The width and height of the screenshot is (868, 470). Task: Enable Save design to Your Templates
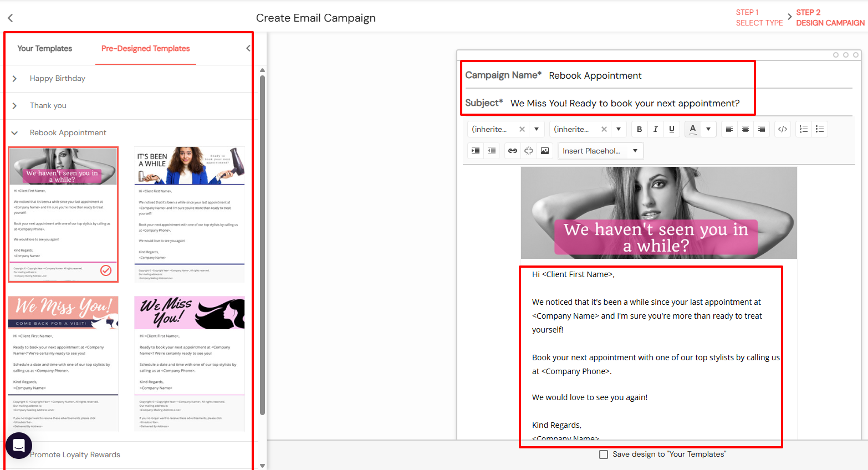point(603,454)
